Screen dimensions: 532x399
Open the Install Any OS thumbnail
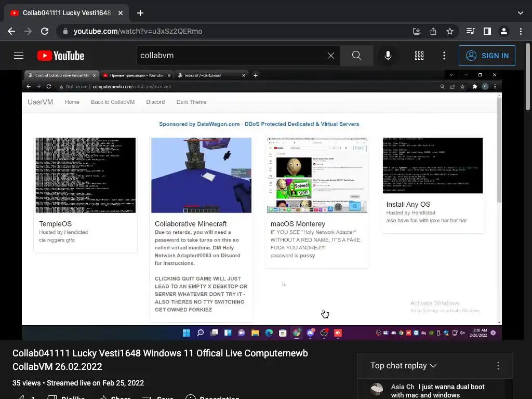pyautogui.click(x=433, y=165)
